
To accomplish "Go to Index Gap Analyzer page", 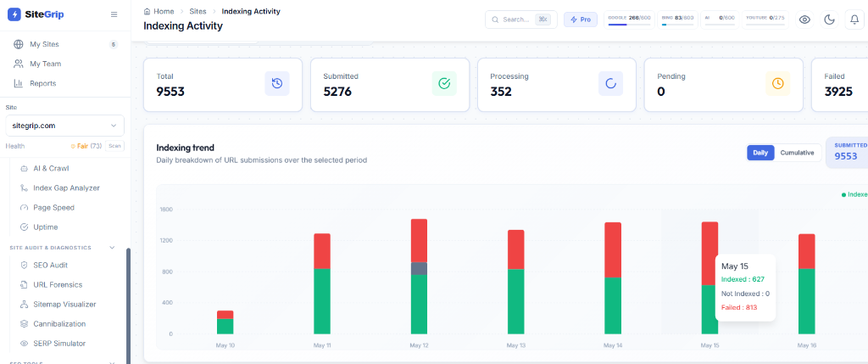I will [66, 188].
